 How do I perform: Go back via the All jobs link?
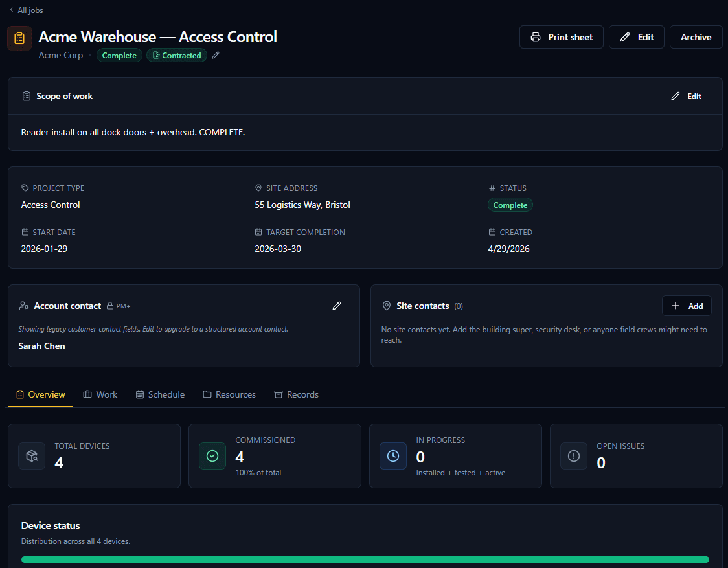tap(26, 10)
